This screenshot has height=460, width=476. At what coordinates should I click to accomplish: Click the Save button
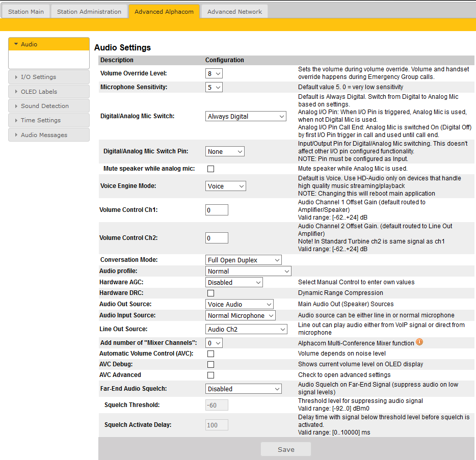286,449
